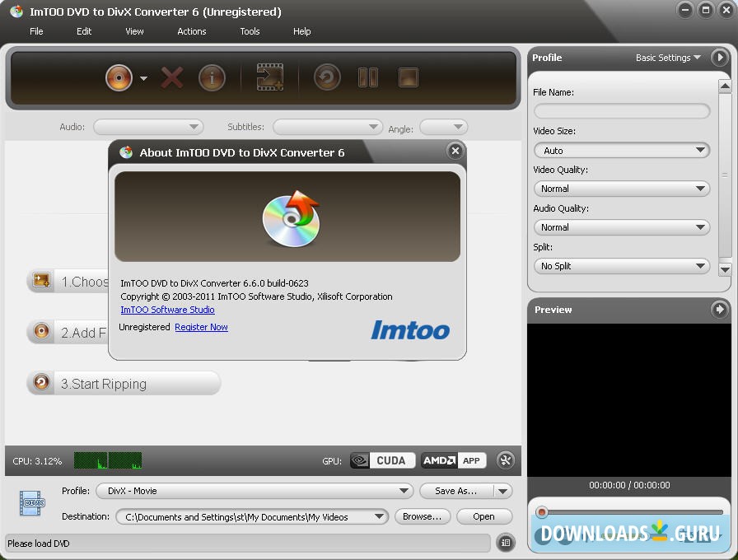The width and height of the screenshot is (738, 560).
Task: Click the Open destination button
Action: point(483,516)
